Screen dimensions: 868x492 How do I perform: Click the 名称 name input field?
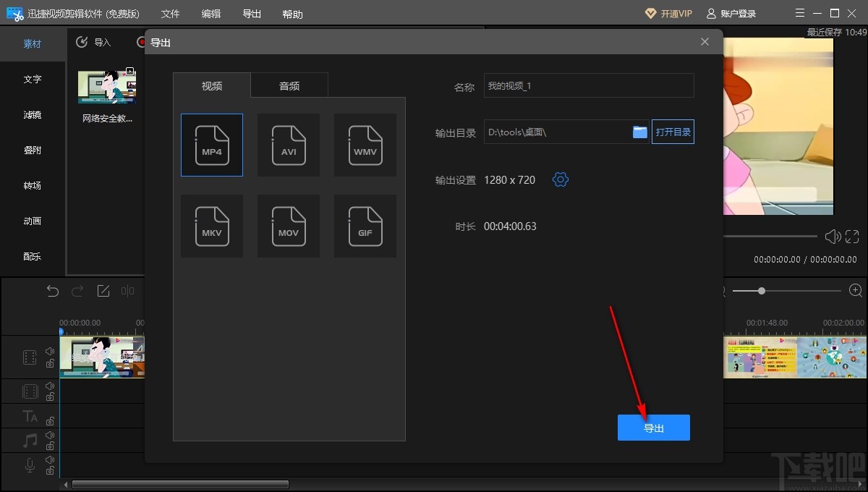(x=589, y=85)
